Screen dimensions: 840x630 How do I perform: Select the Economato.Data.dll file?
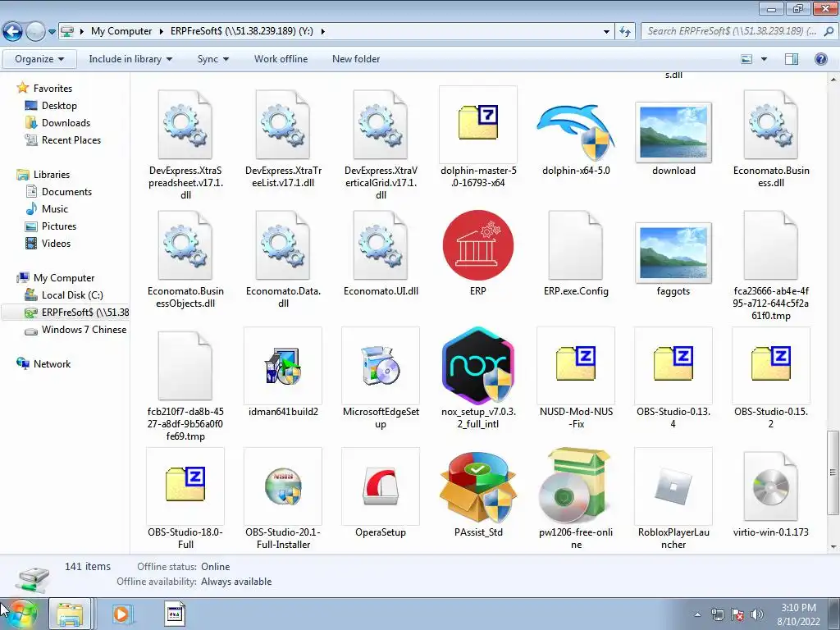[283, 245]
